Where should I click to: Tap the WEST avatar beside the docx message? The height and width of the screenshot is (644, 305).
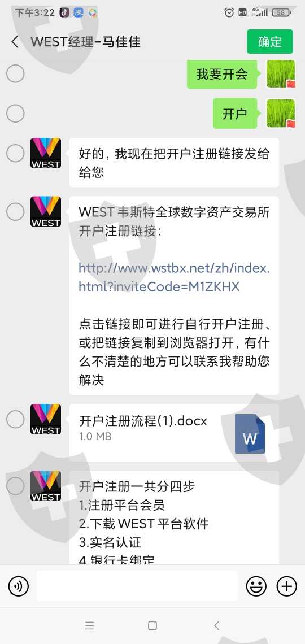pos(46,419)
